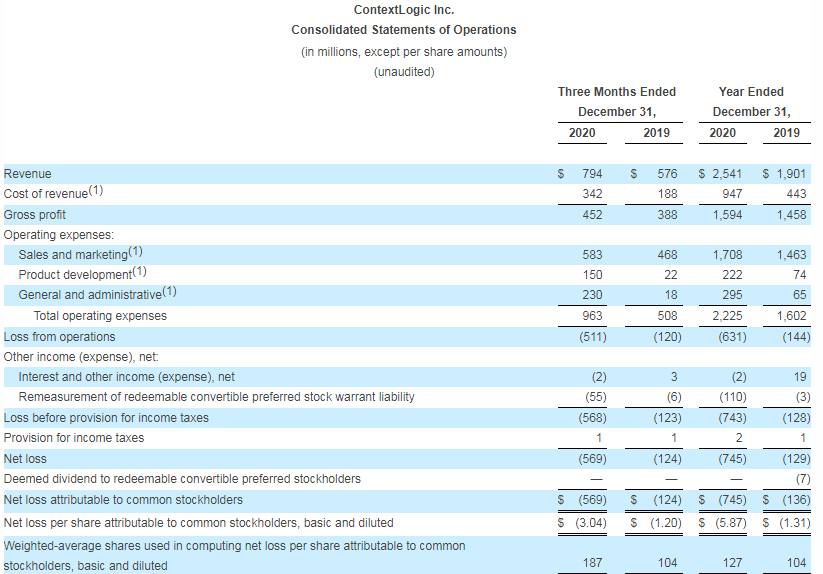Image resolution: width=823 pixels, height=574 pixels.
Task: Select the Sales and marketing row label
Action: pos(80,253)
